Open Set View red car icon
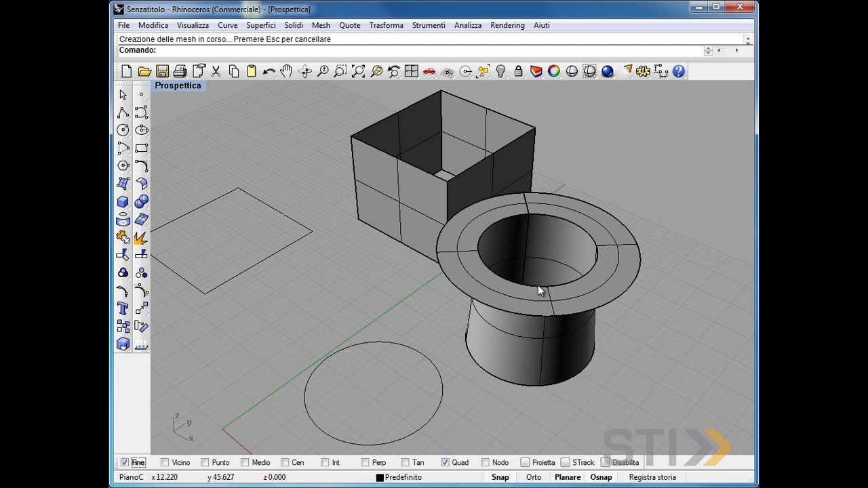 coord(429,71)
